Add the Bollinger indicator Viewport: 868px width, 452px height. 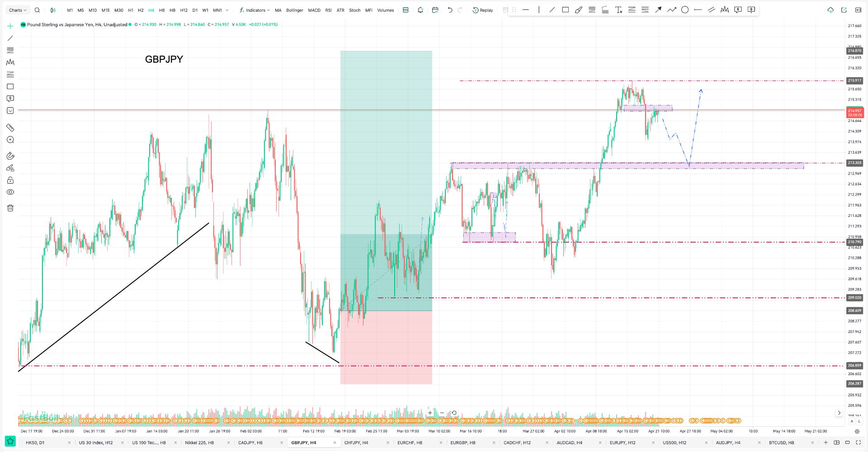click(x=294, y=10)
